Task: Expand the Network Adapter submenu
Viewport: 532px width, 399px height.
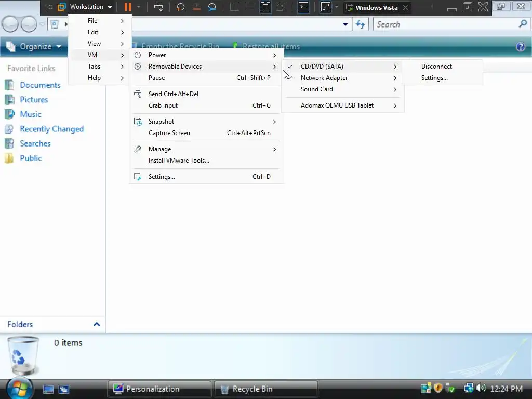Action: click(343, 78)
